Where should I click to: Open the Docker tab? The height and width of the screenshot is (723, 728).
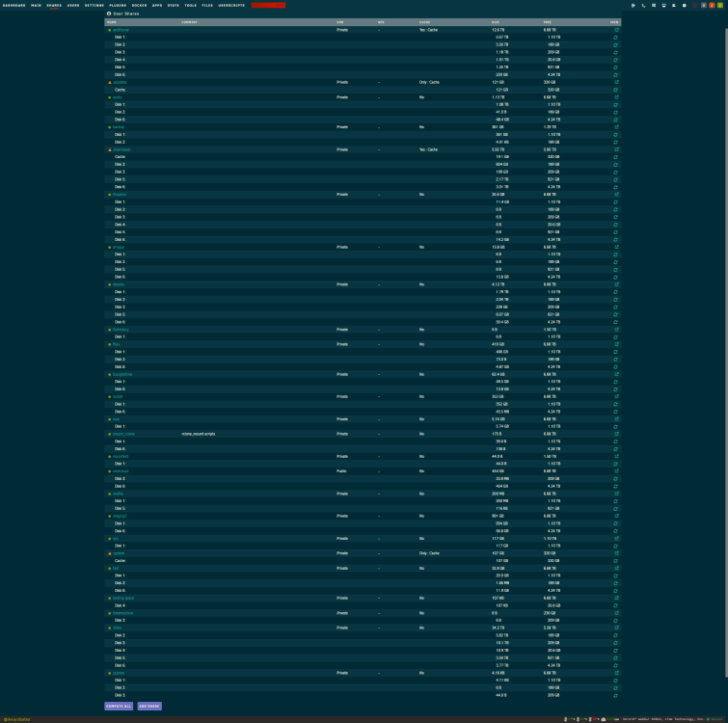[139, 5]
